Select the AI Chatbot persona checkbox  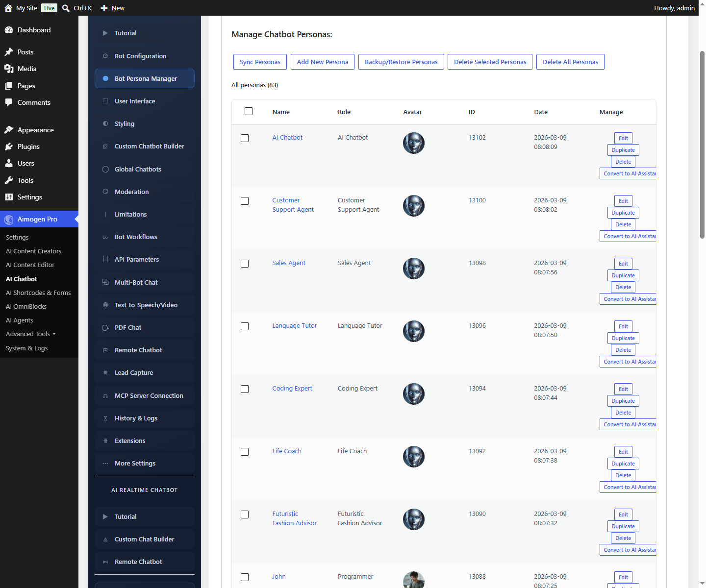click(245, 138)
